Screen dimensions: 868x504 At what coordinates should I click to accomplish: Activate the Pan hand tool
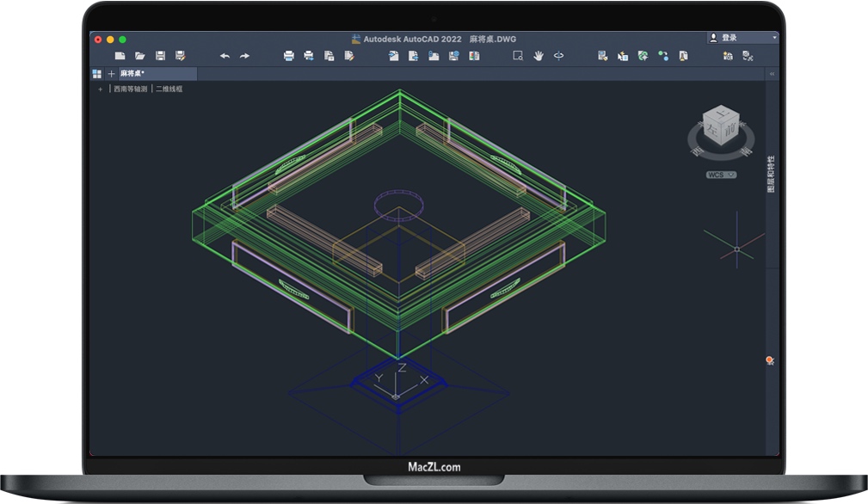pyautogui.click(x=539, y=56)
